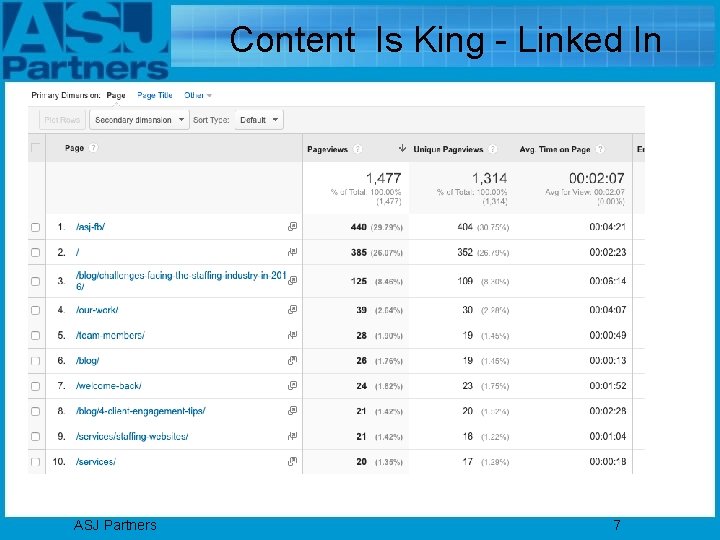Open the Sort Type Default dropdown

pyautogui.click(x=259, y=120)
